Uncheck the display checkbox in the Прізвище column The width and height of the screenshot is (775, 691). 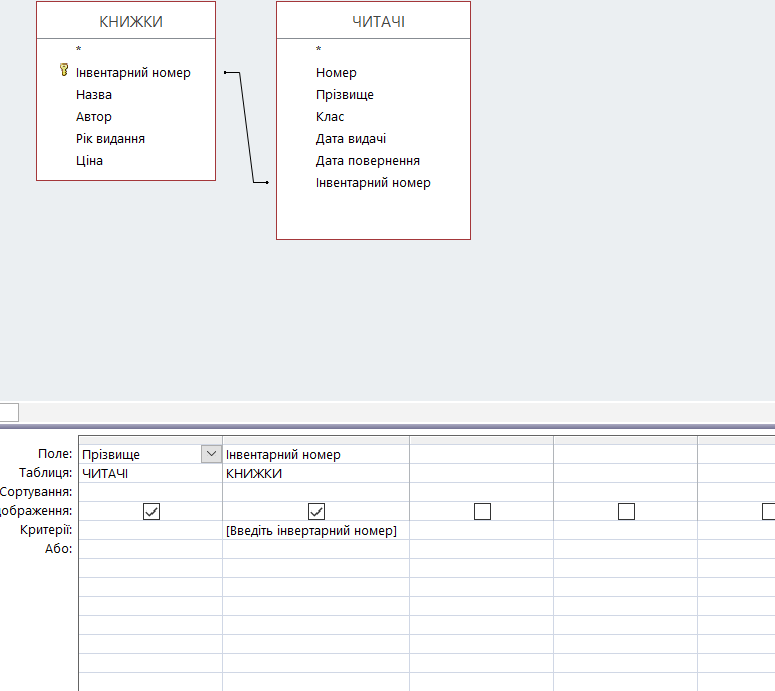click(151, 511)
